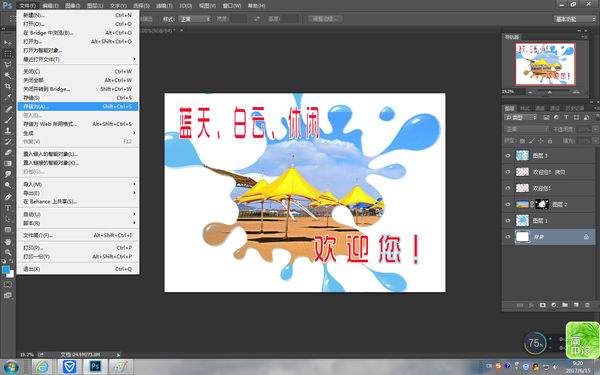The image size is (600, 375).
Task: Toggle visibility of layer 图层 2
Action: 508,204
